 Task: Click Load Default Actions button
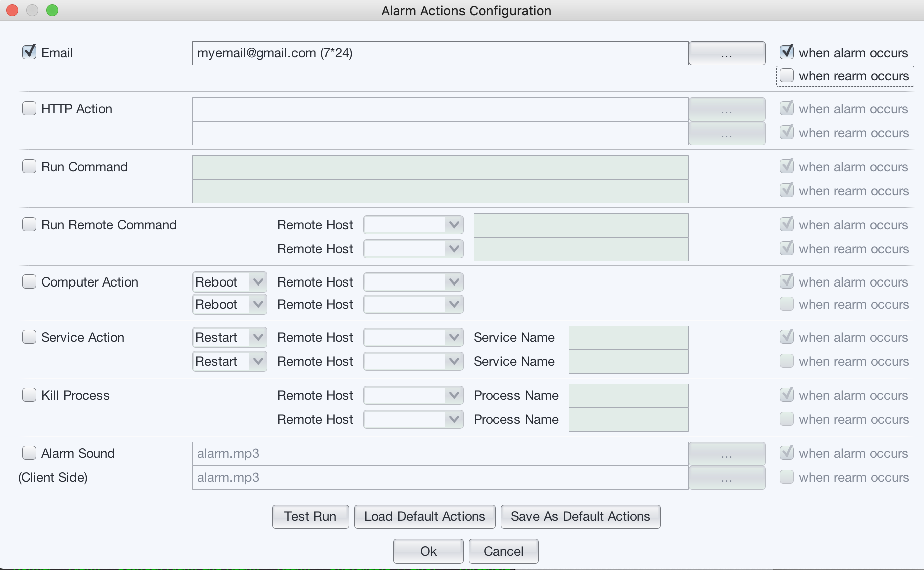[x=424, y=516]
